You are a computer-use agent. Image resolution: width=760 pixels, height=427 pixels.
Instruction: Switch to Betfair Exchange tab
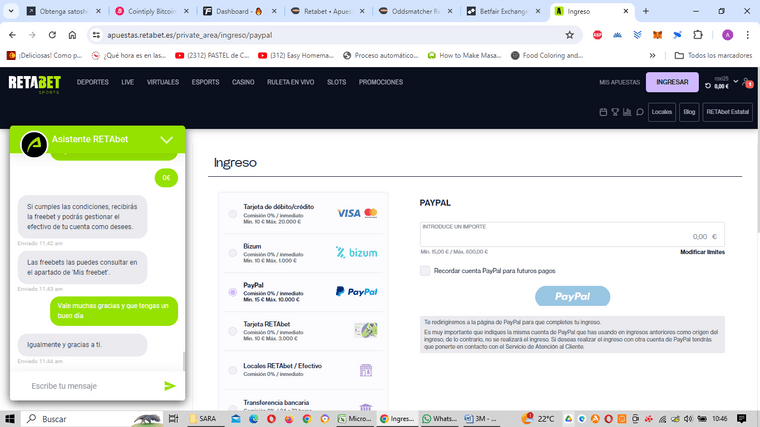pyautogui.click(x=504, y=11)
